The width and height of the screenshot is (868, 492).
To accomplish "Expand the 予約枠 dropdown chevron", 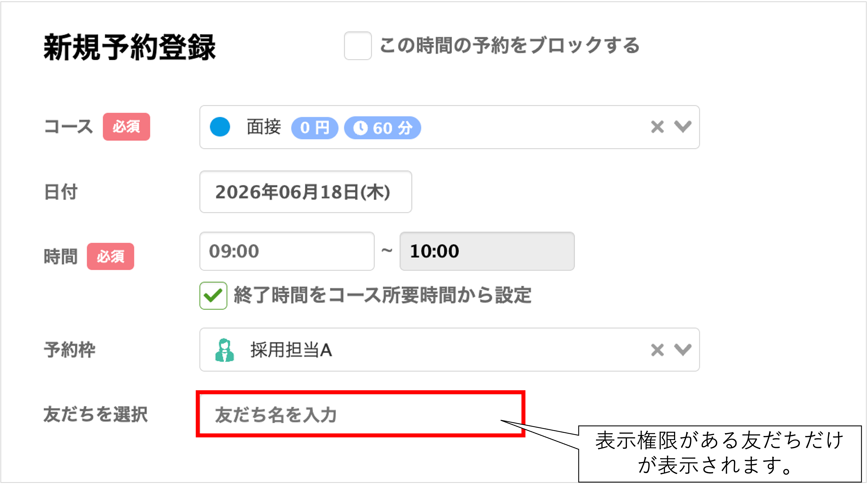I will [683, 350].
